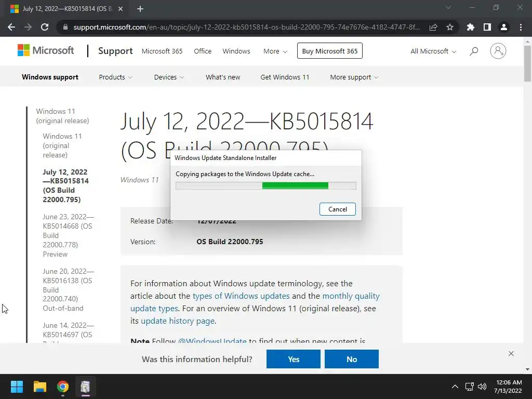Expand the More dropdown in header
This screenshot has width=532, height=399.
click(x=275, y=51)
